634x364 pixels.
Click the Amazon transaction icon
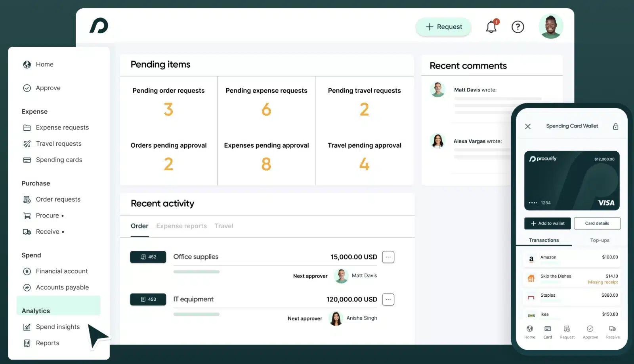tap(531, 259)
